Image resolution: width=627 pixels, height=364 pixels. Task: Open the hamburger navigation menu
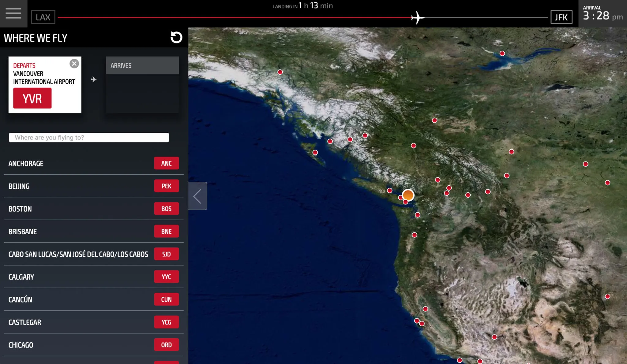pyautogui.click(x=13, y=13)
